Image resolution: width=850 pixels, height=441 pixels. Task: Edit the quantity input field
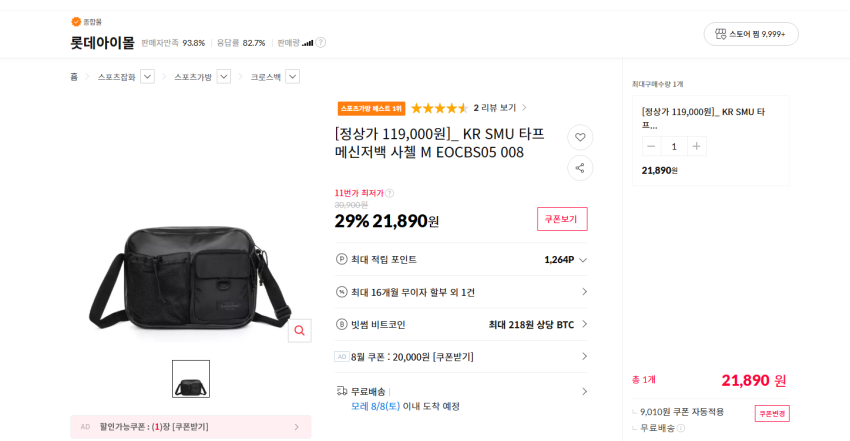tap(674, 146)
